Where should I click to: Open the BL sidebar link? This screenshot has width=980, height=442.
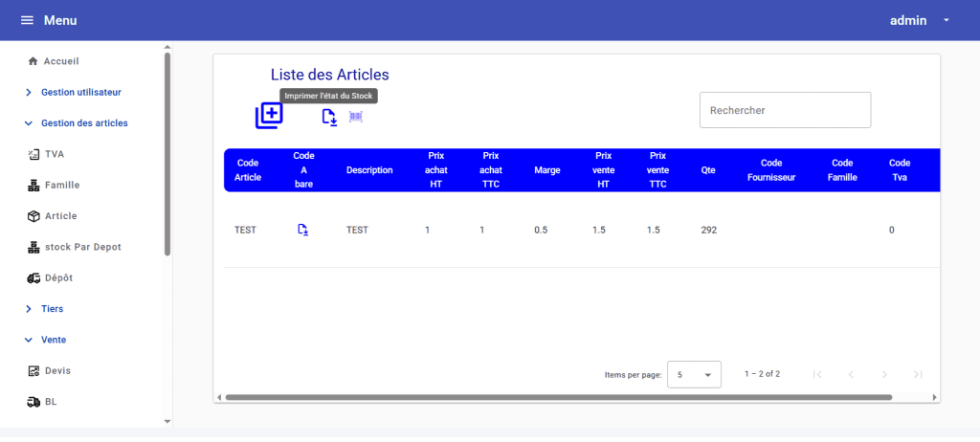[51, 402]
